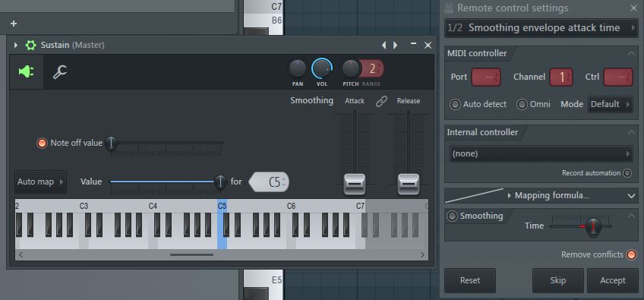Toggle Remove conflicts

[631, 254]
